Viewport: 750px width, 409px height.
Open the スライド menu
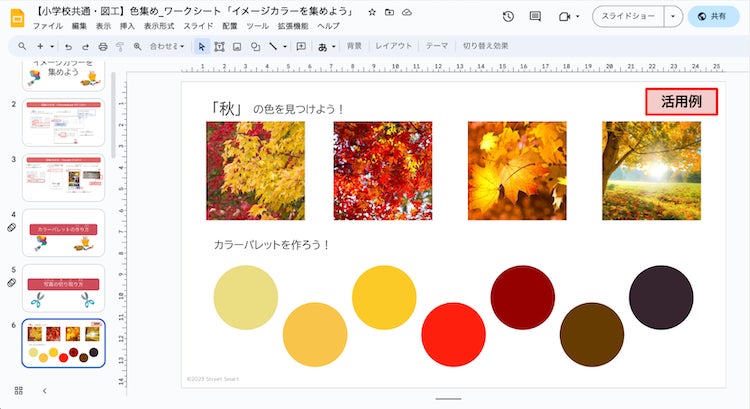[x=198, y=26]
